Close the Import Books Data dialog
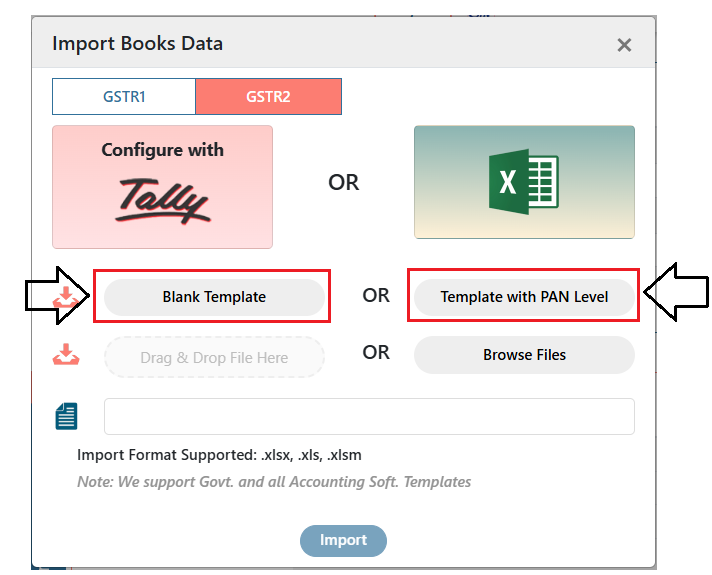The width and height of the screenshot is (712, 575). pyautogui.click(x=624, y=45)
